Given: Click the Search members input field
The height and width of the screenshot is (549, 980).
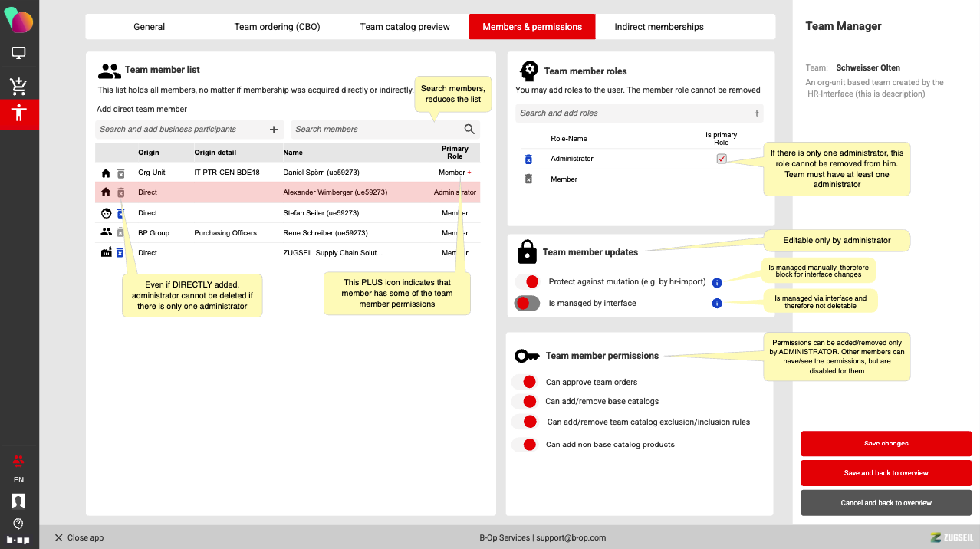Looking at the screenshot, I should (376, 130).
